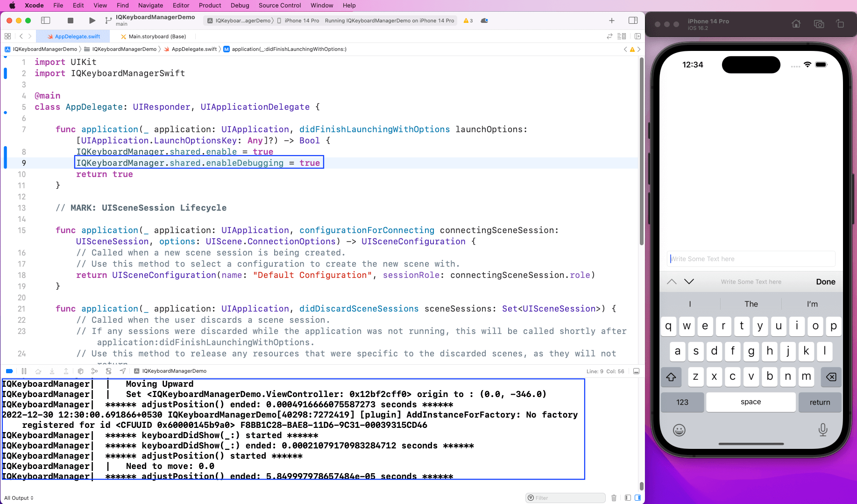The height and width of the screenshot is (504, 857).
Task: Deactivate breakpoints with the blue debug bar toggle
Action: click(9, 371)
